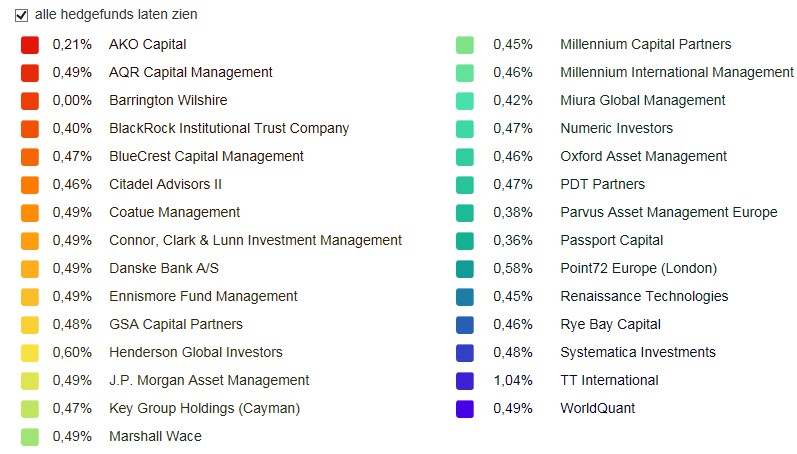
Task: Select Millennium International Management entry
Action: (x=677, y=73)
